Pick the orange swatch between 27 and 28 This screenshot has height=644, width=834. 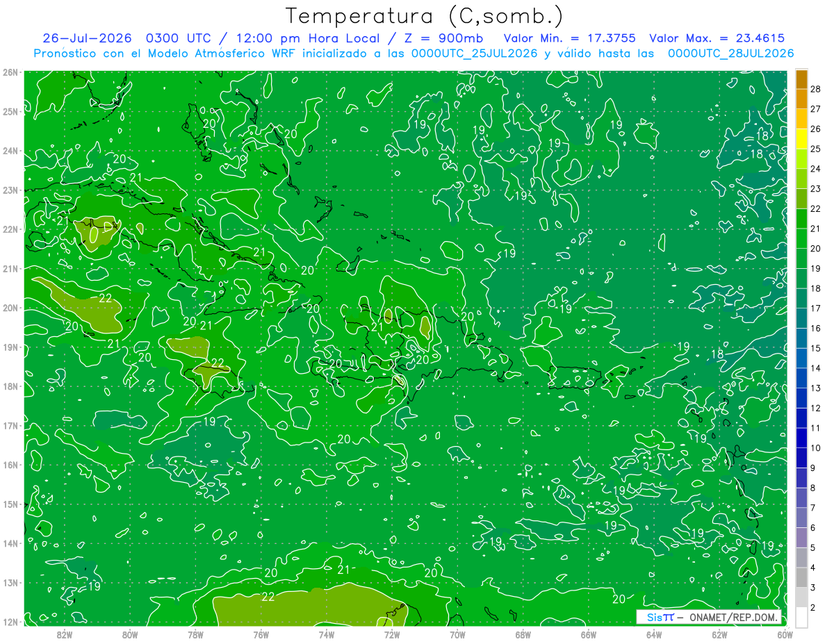pyautogui.click(x=801, y=99)
